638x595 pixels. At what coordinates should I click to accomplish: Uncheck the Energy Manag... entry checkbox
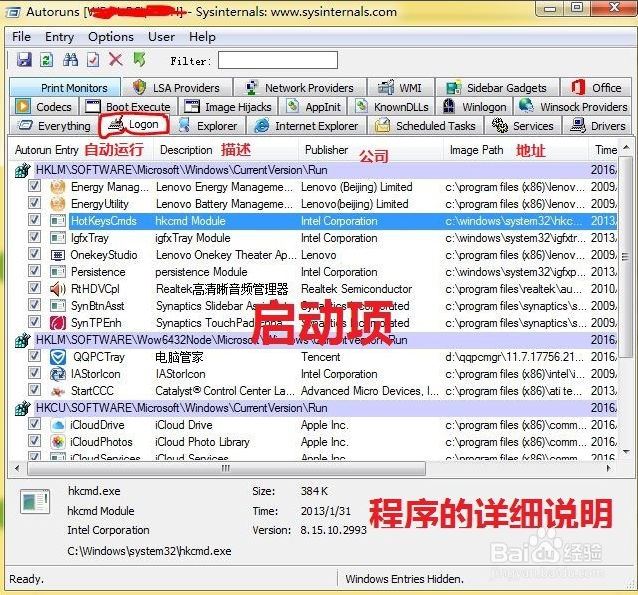[35, 186]
